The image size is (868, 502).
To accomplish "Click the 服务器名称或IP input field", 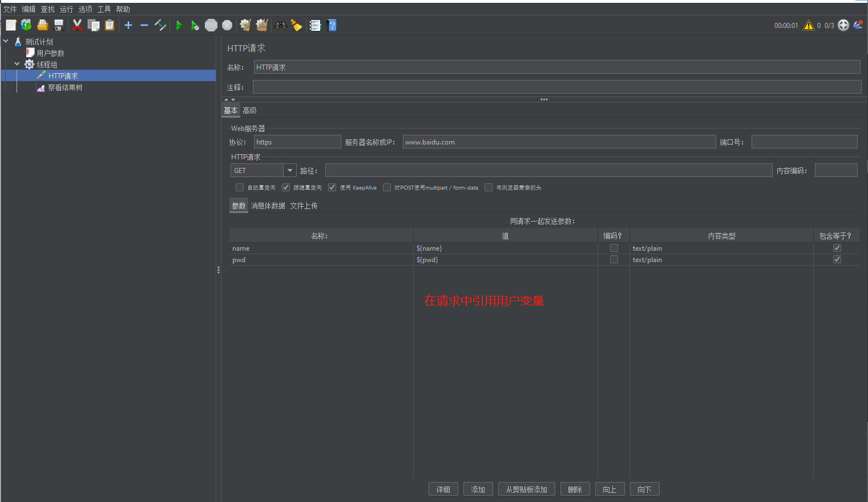I will 559,142.
